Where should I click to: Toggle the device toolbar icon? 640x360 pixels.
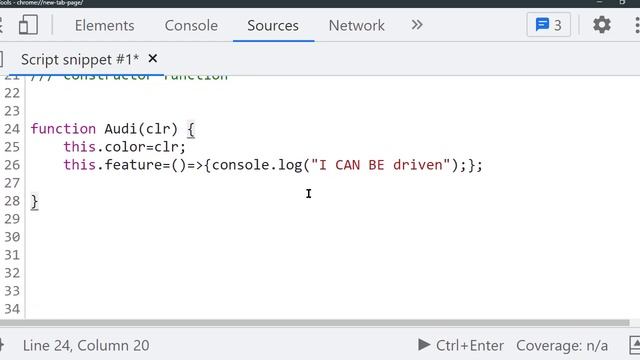coord(29,25)
